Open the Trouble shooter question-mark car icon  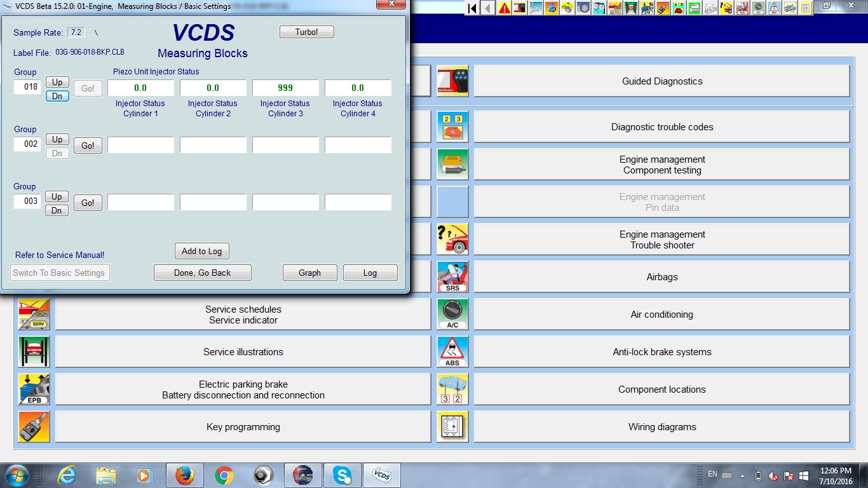click(x=452, y=240)
